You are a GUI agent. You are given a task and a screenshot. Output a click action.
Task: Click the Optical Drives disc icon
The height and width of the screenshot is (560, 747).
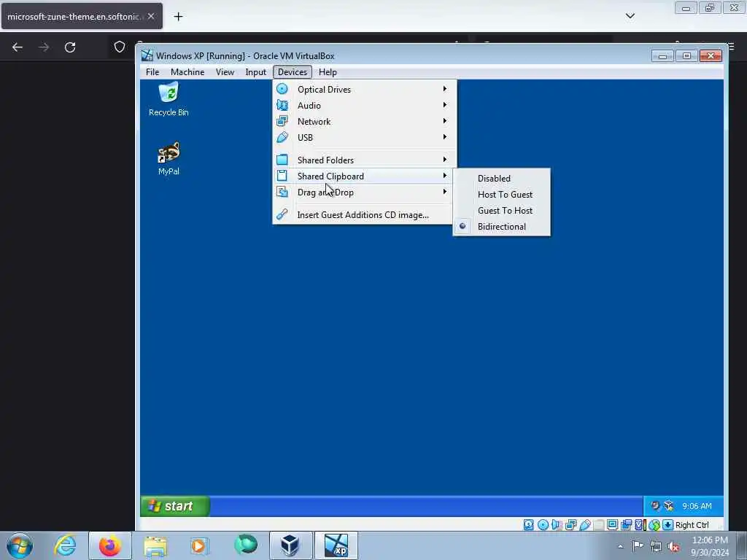282,89
